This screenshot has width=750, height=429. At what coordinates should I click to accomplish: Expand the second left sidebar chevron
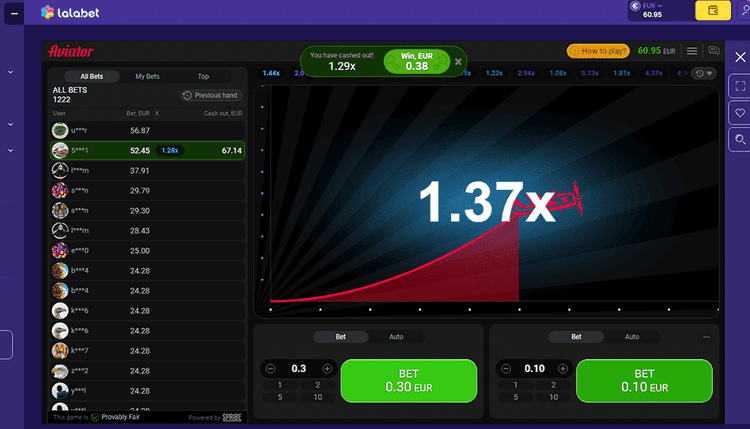click(11, 124)
